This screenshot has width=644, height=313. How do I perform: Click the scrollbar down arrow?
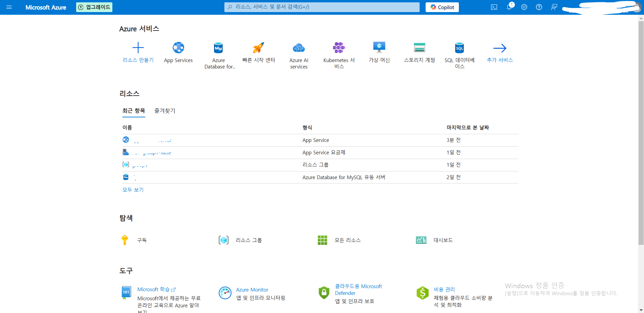[x=641, y=310]
